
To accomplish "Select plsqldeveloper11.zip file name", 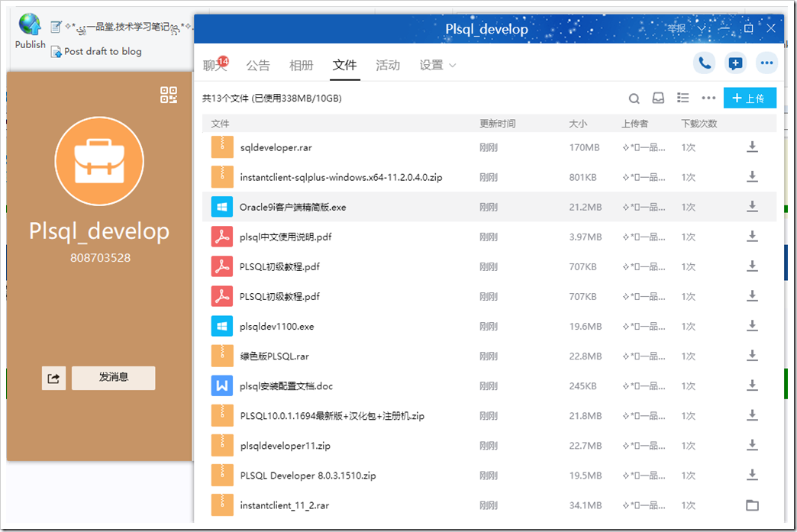I will click(x=286, y=446).
